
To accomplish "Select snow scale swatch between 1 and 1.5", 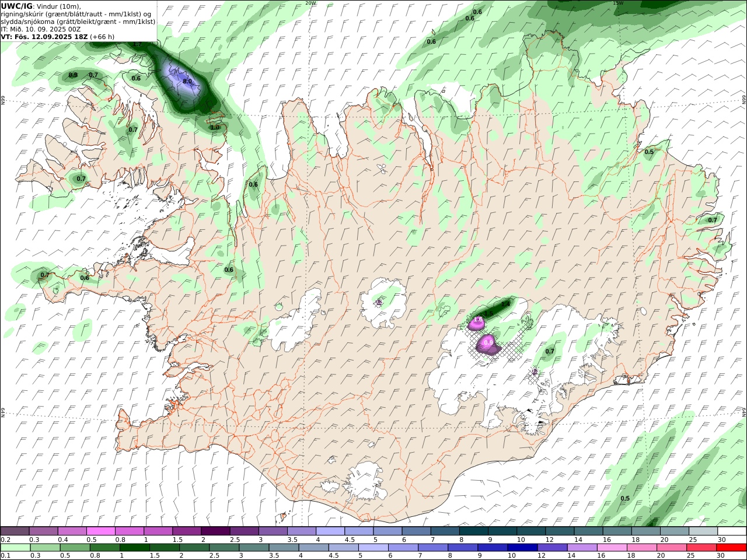I will tap(158, 531).
